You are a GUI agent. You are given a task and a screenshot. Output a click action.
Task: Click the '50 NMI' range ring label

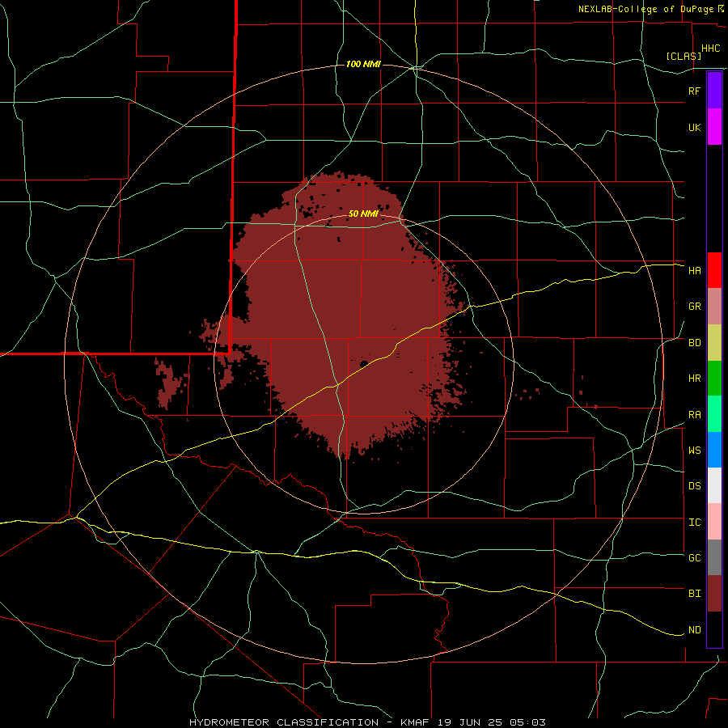pyautogui.click(x=363, y=214)
